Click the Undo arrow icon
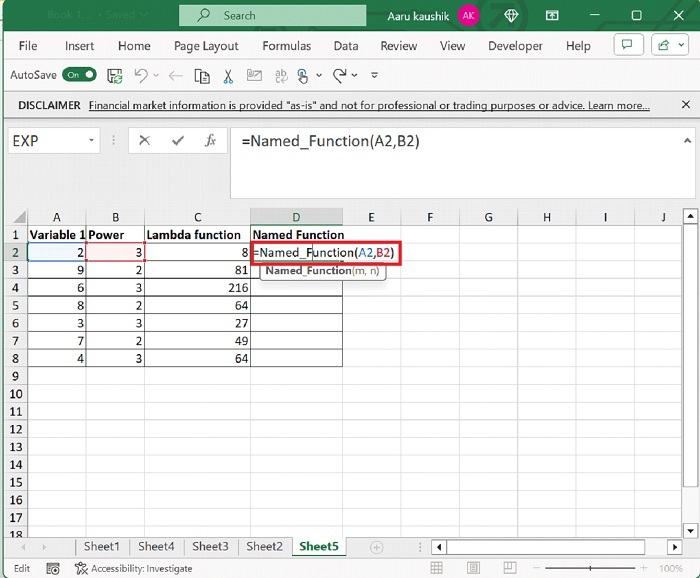The image size is (700, 578). point(141,75)
